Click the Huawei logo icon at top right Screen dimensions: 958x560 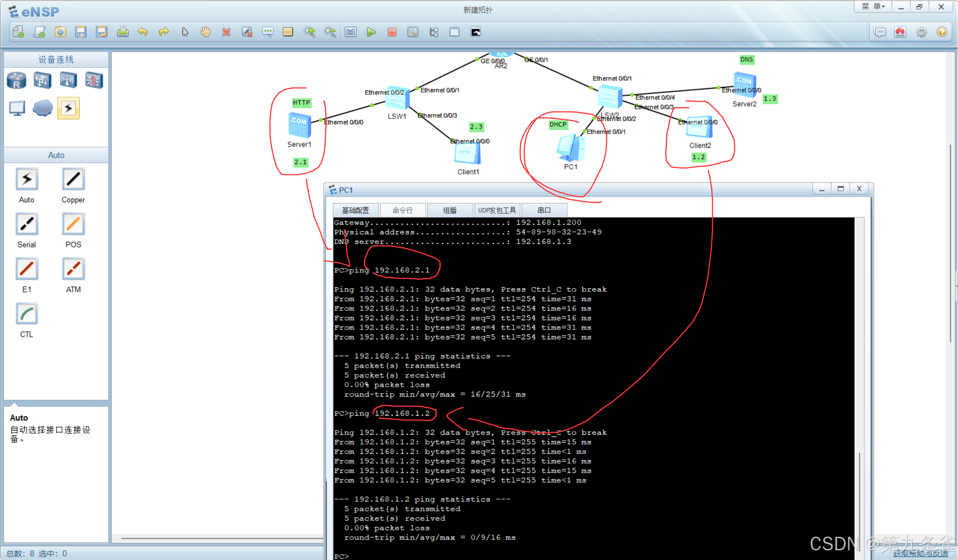pyautogui.click(x=900, y=32)
